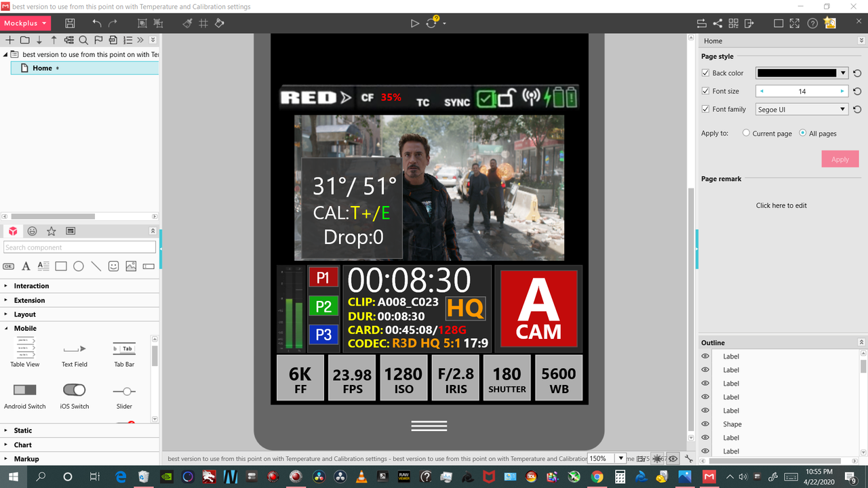The image size is (868, 488).
Task: Open the Mockplus main menu dropdown
Action: pyautogui.click(x=26, y=23)
